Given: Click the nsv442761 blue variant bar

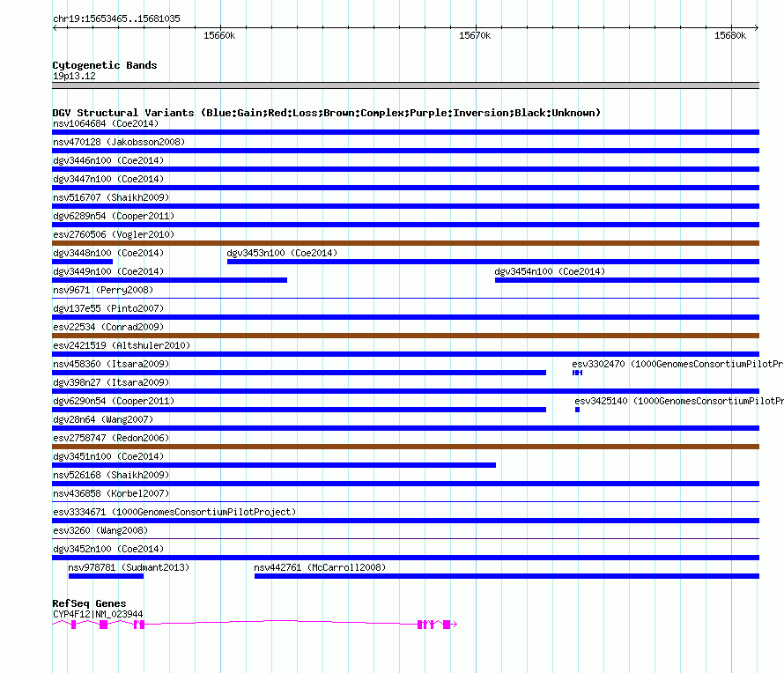Looking at the screenshot, I should [507, 576].
